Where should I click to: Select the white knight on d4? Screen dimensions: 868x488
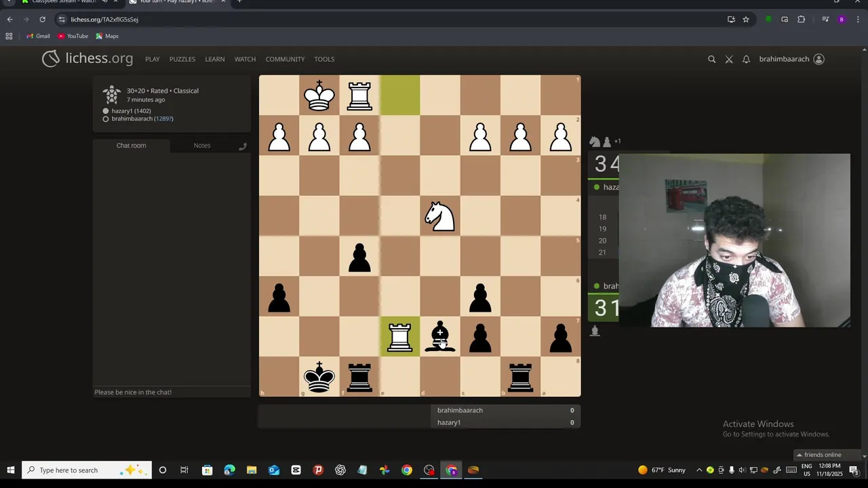click(440, 216)
